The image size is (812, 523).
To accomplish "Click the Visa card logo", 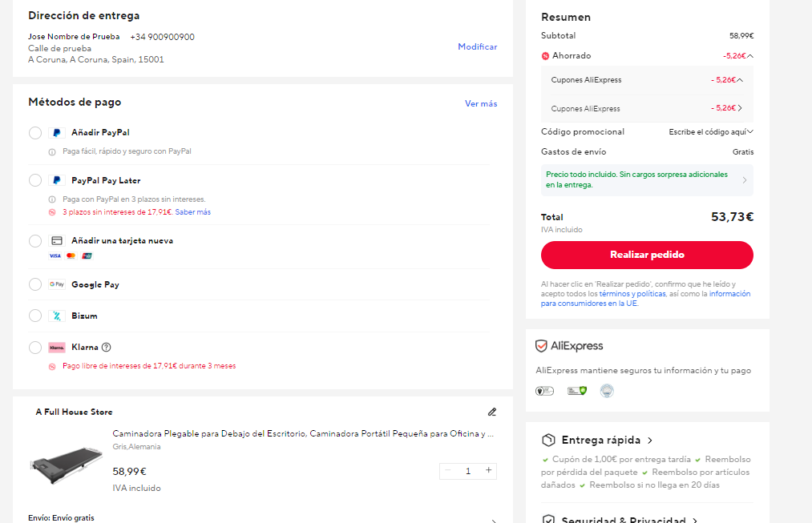I will click(55, 256).
